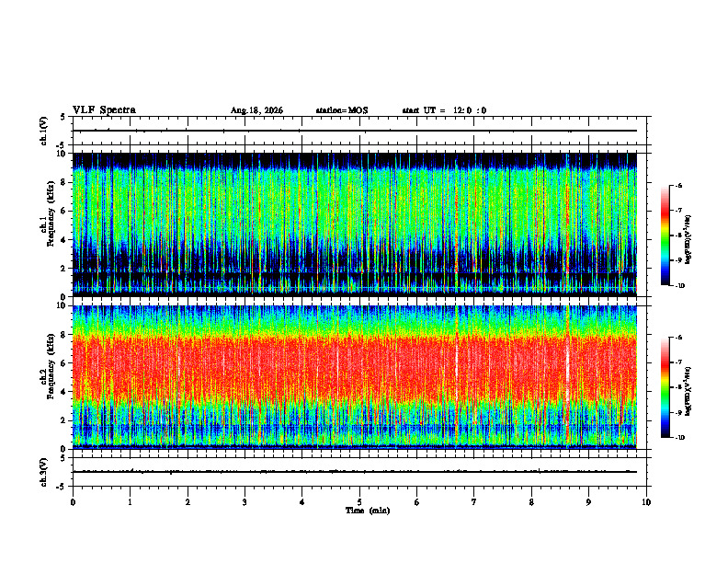Click the "10" tick on Time axis
Image resolution: width=728 pixels, height=563 pixels.
[646, 502]
